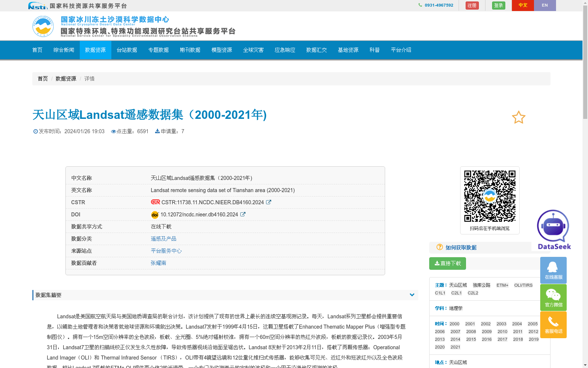This screenshot has height=368, width=588.
Task: Click the 直接下载 download button
Action: tap(448, 263)
